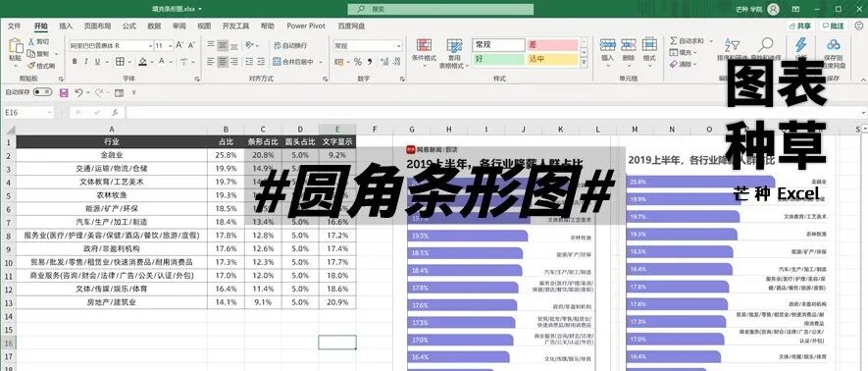The image size is (868, 371).
Task: Click the insert function fx icon
Action: [x=115, y=113]
